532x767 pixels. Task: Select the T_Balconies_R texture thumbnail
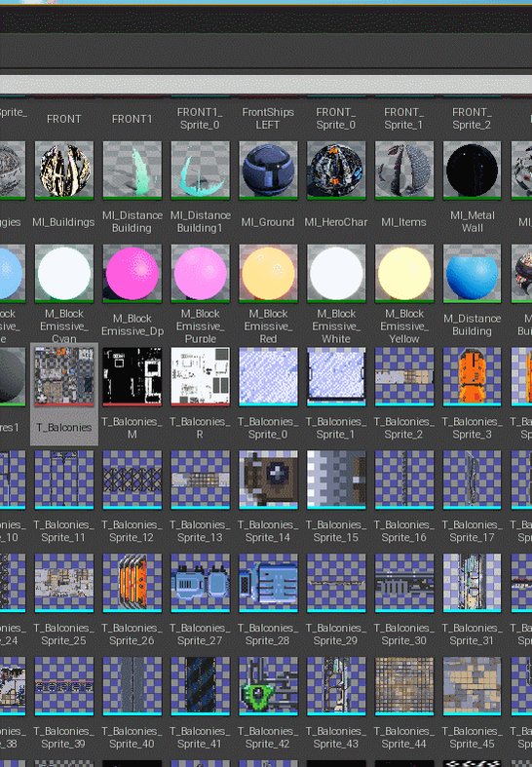tap(200, 376)
